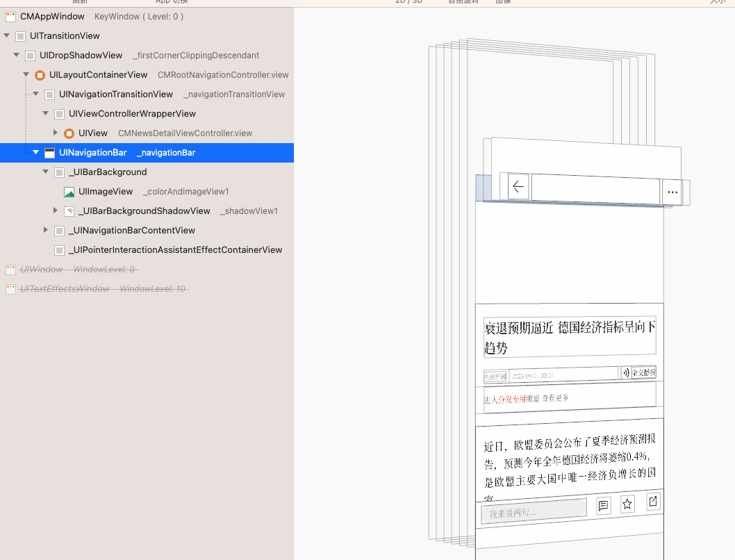Collapse the _UIBarBackground node
Image resolution: width=735 pixels, height=560 pixels.
45,172
